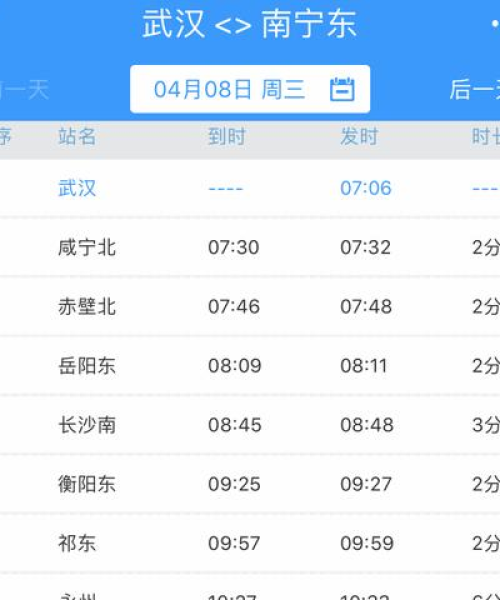Tap the 09:59 departure time at 祁东
The image size is (500, 600).
coord(367,543)
